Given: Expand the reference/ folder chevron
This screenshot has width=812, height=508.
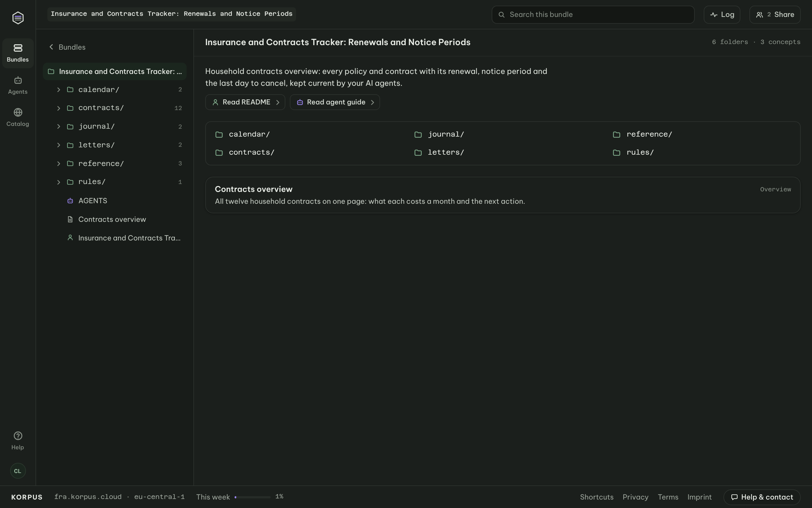Looking at the screenshot, I should point(59,164).
